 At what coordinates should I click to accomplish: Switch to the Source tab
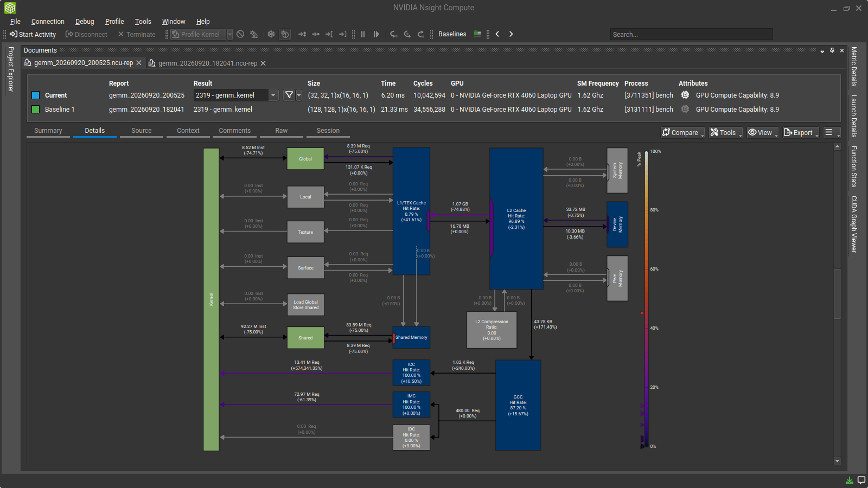[x=142, y=131]
